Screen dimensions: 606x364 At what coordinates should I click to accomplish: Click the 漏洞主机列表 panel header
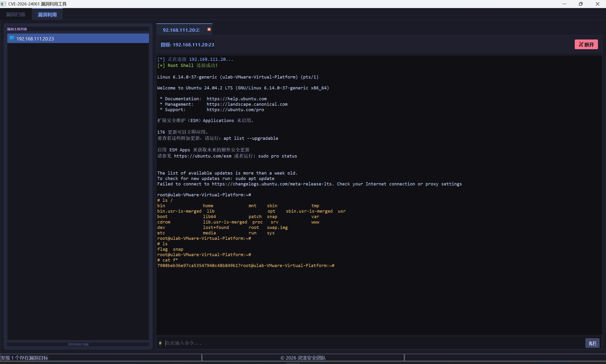pyautogui.click(x=17, y=29)
